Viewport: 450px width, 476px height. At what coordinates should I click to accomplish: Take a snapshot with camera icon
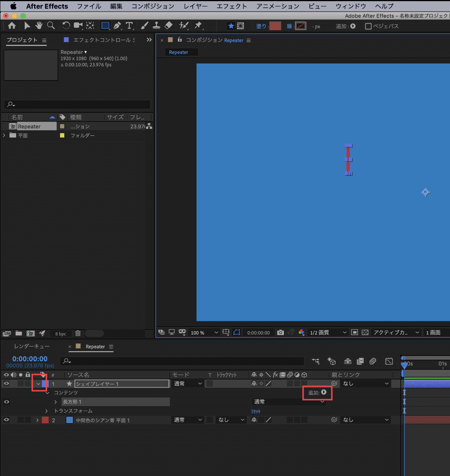[280, 332]
